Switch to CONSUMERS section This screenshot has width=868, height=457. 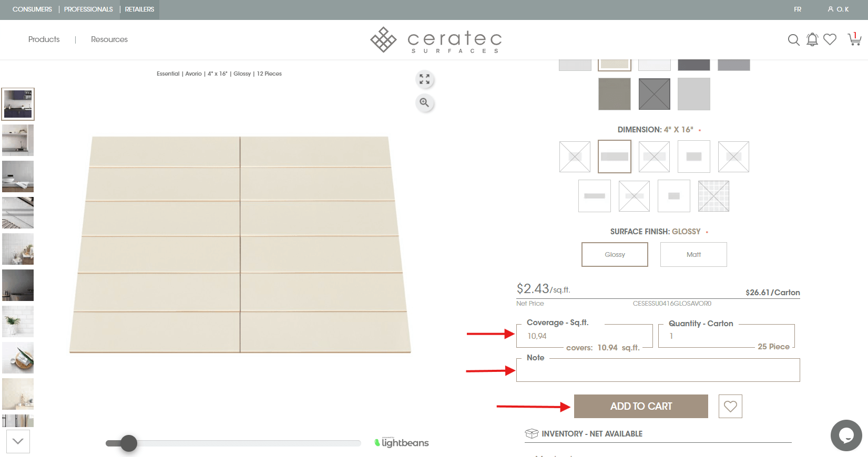(x=32, y=9)
